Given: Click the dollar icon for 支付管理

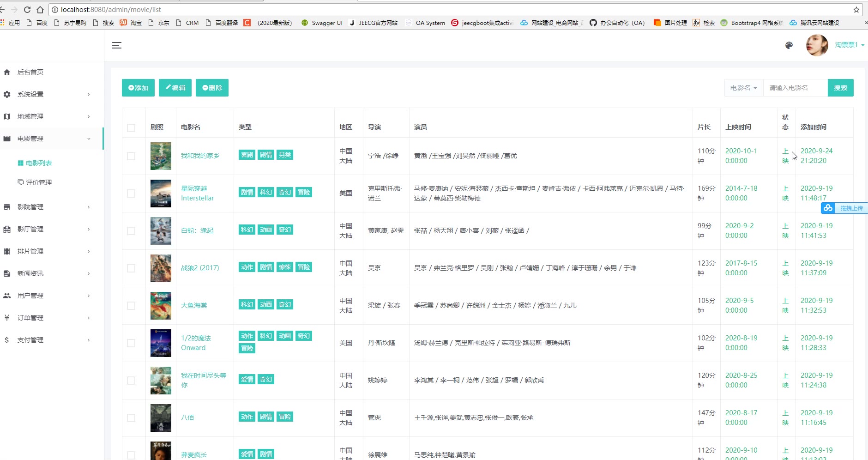Looking at the screenshot, I should (x=7, y=340).
